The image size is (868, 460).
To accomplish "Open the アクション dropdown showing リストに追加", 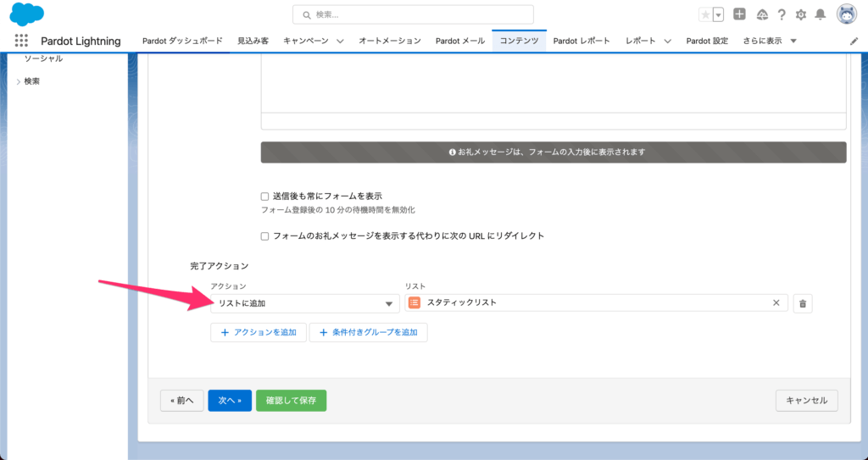I will pos(305,303).
